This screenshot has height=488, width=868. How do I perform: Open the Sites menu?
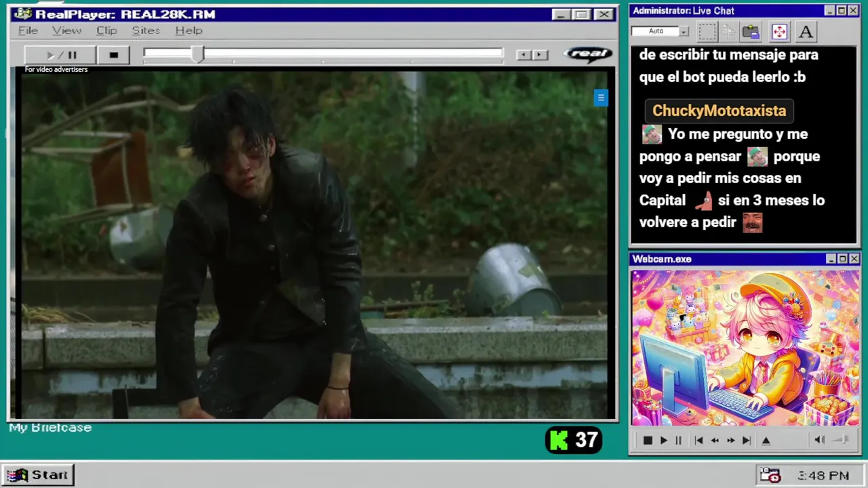[146, 30]
